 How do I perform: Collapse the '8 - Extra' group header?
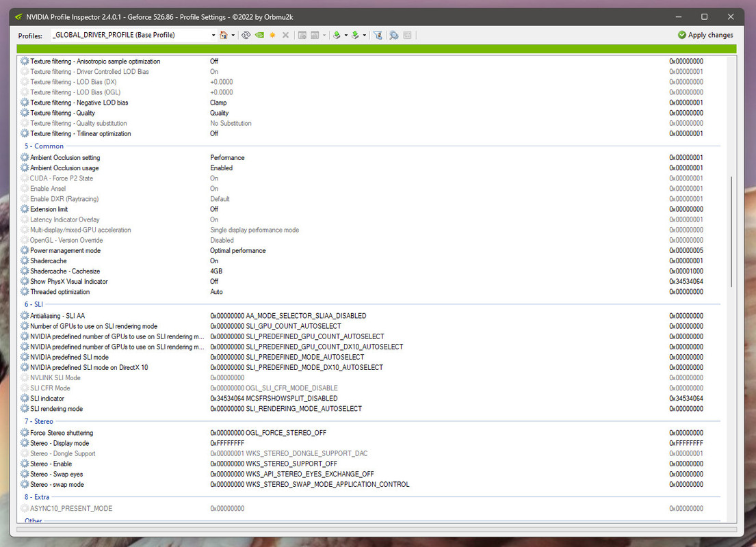coord(37,497)
